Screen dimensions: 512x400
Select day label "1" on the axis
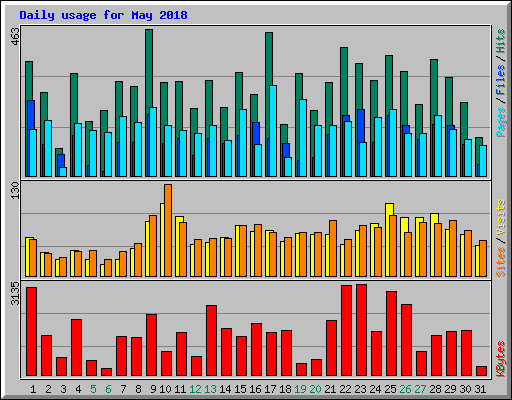(x=33, y=389)
